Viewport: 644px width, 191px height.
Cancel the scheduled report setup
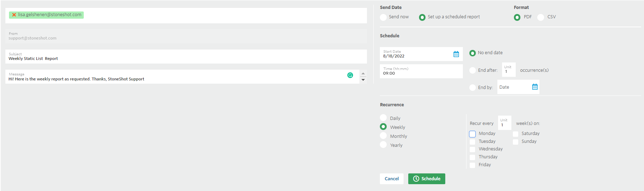392,179
